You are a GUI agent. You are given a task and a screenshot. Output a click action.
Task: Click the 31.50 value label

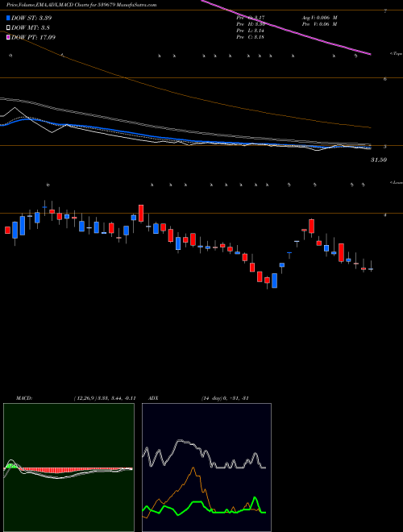click(379, 160)
